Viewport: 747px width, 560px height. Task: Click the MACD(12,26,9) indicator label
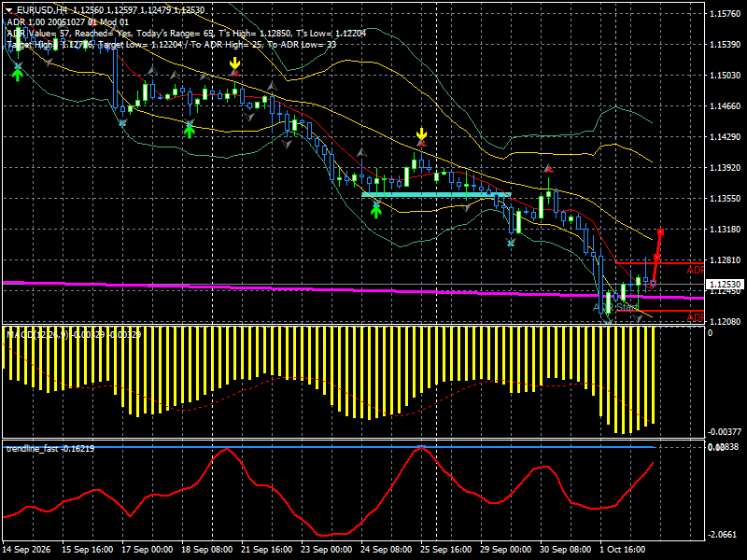(x=74, y=335)
